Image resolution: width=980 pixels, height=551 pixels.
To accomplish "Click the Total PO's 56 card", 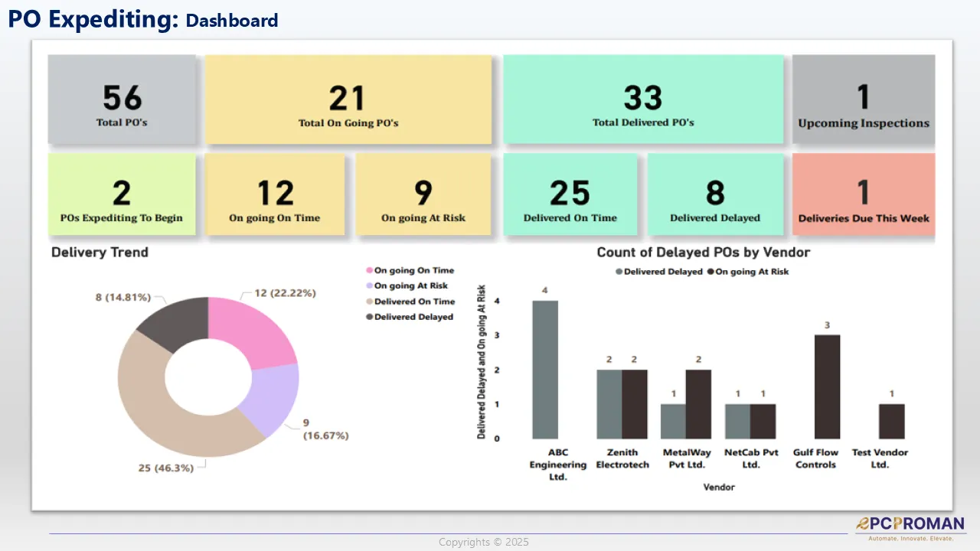I will 122,99.
